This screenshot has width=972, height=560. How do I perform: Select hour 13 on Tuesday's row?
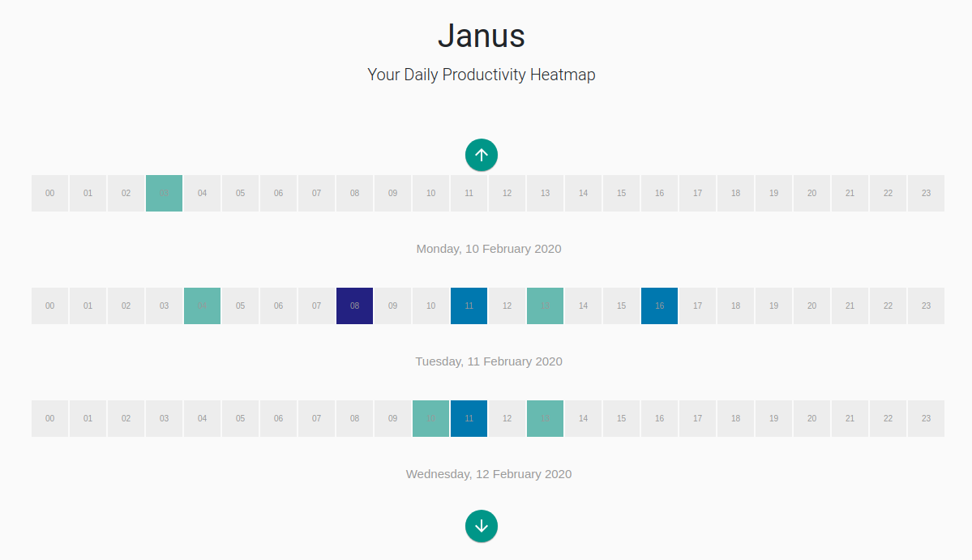point(545,306)
